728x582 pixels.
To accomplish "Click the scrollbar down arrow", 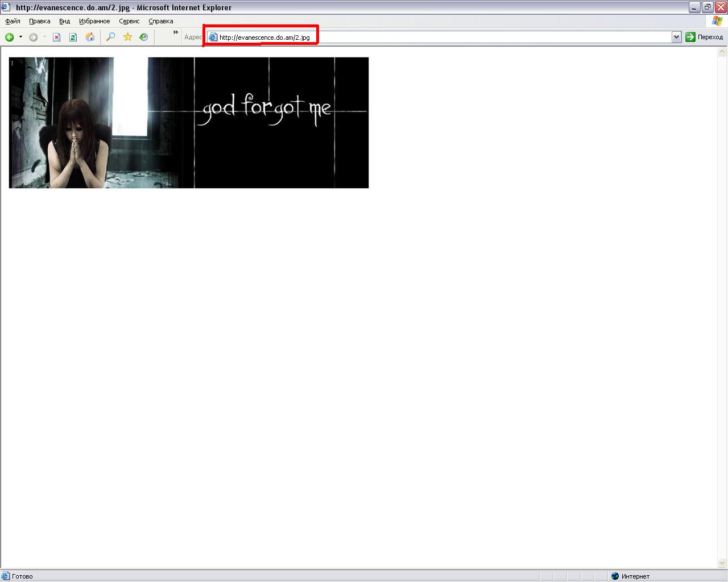I will click(723, 563).
